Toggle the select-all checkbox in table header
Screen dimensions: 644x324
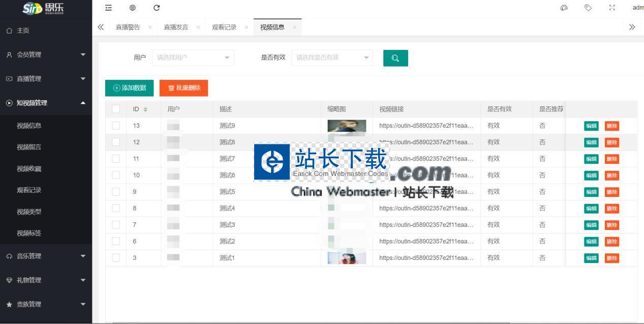[116, 109]
